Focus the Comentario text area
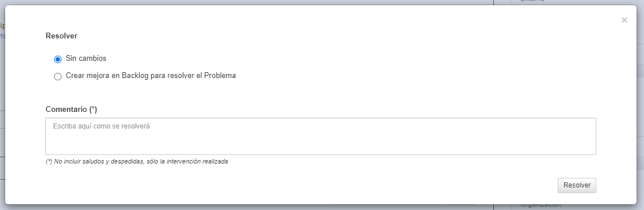The height and width of the screenshot is (210, 644). coord(321,136)
